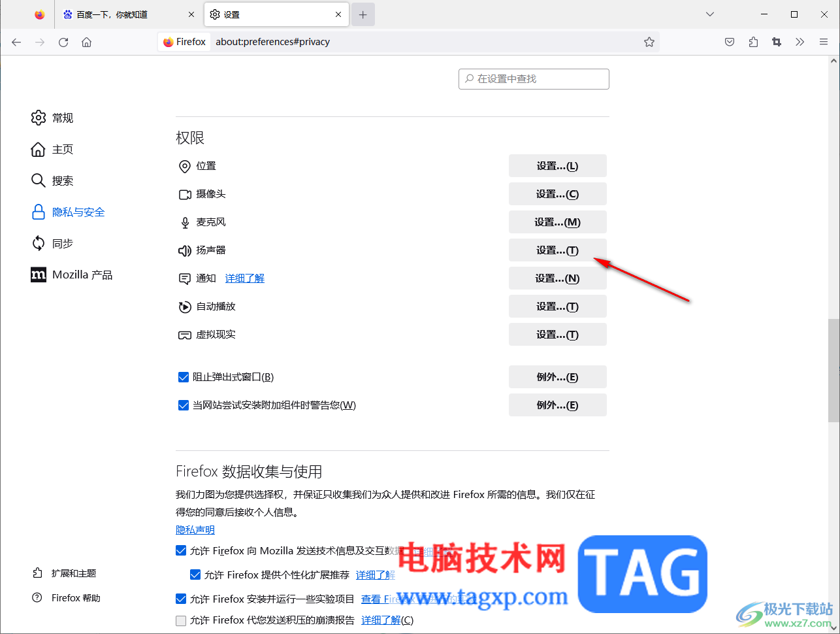
Task: Open the notifications 详细了解 link
Action: click(x=245, y=278)
